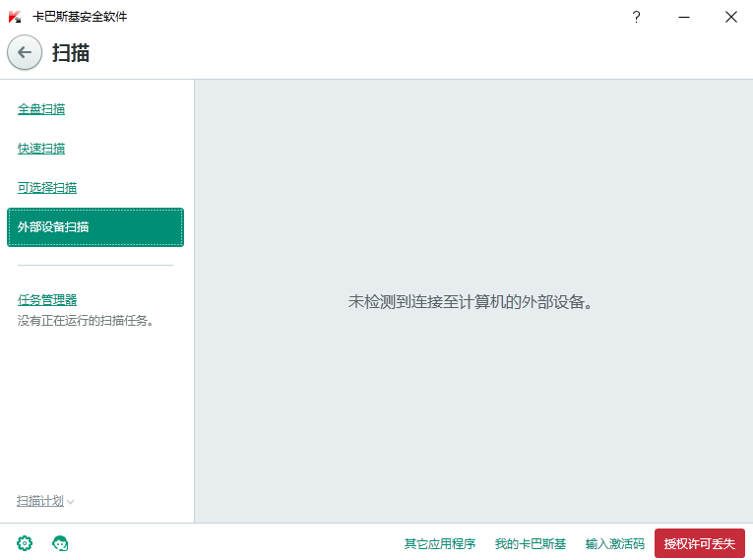Viewport: 753px width, 560px height.
Task: Click the 输入激活码 link
Action: [615, 543]
